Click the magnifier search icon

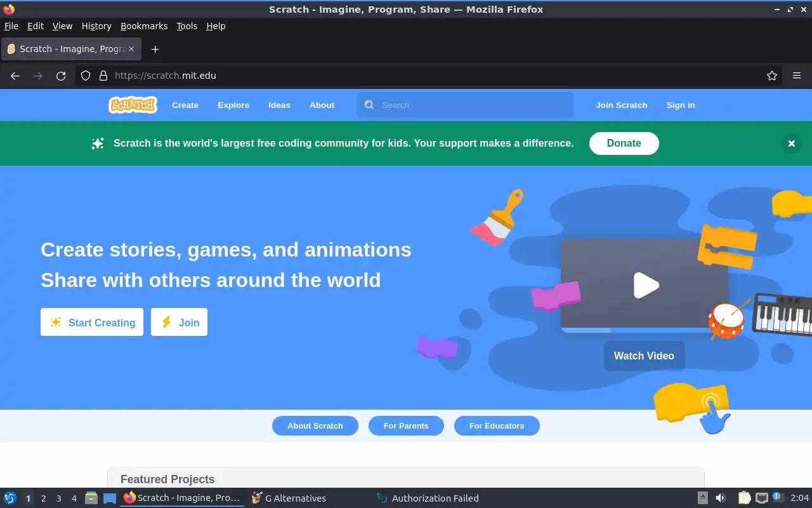[x=369, y=105]
